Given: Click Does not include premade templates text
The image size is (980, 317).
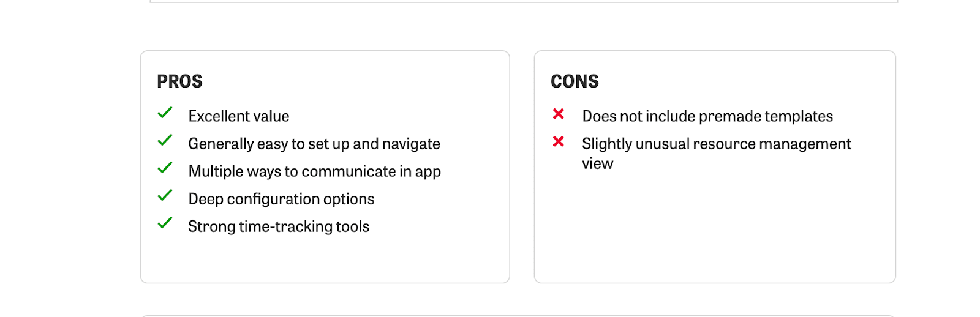Looking at the screenshot, I should point(707,116).
